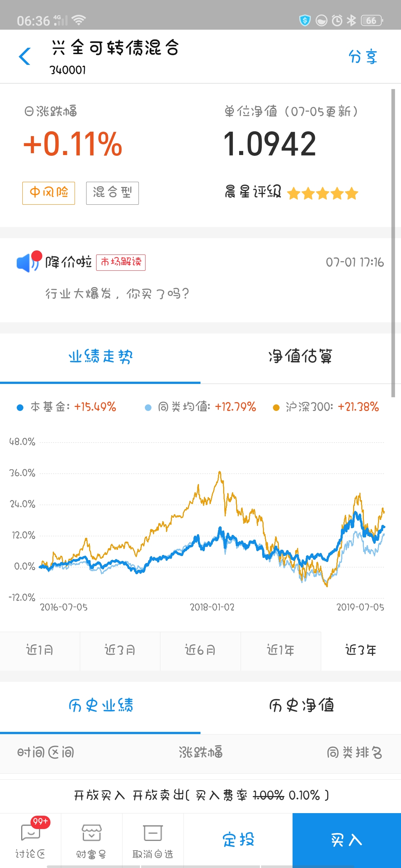Switch to the 历史净值 tab
The image size is (401, 868).
301,705
